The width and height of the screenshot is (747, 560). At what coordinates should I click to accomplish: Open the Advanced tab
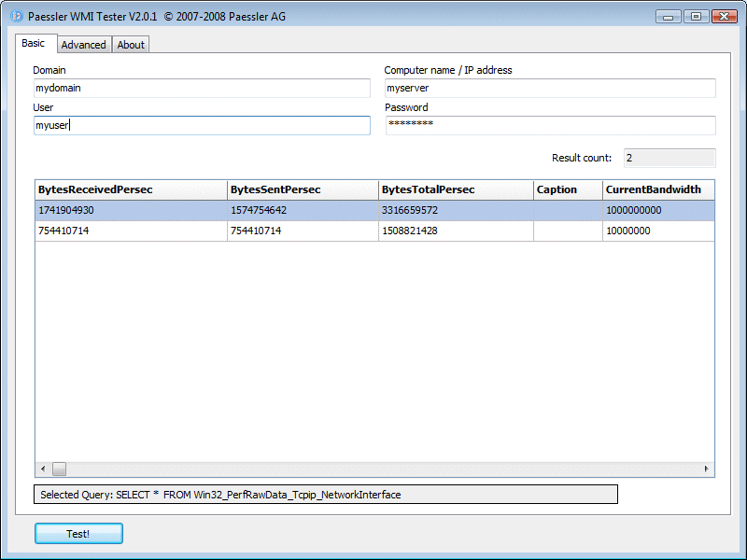pos(83,45)
